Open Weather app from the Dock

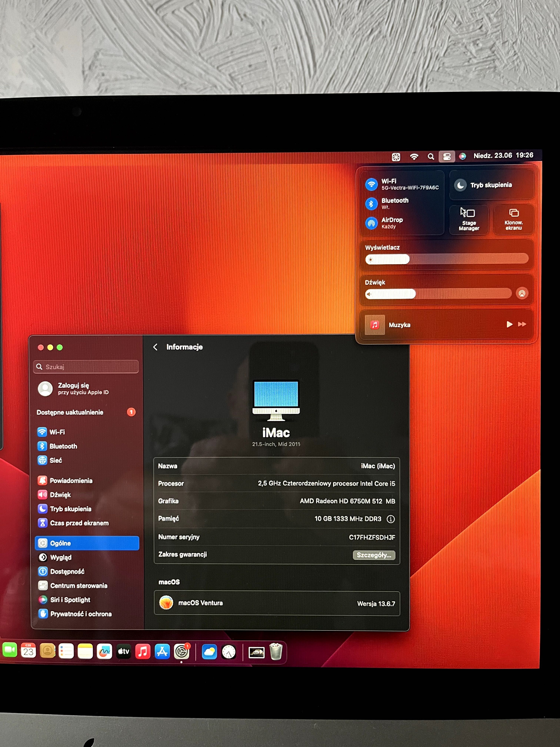[209, 652]
